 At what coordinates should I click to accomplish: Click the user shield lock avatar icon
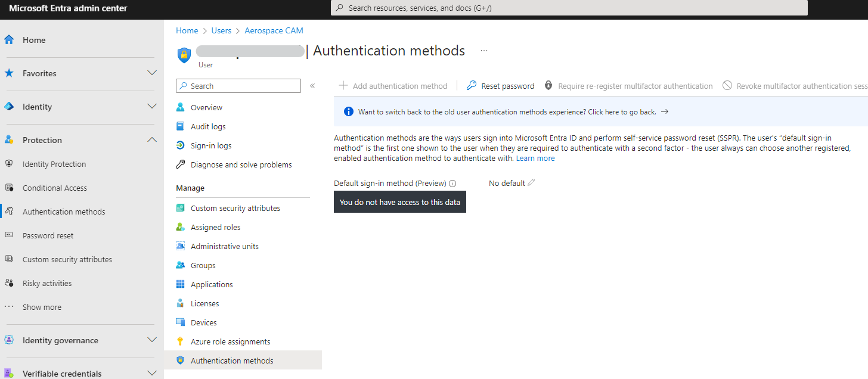tap(184, 55)
